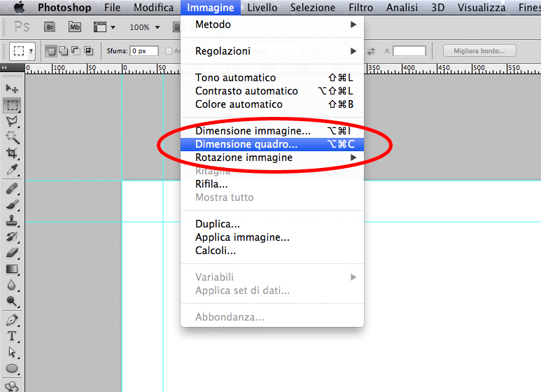Enable the New selection mode button
The width and height of the screenshot is (541, 392).
click(x=51, y=51)
